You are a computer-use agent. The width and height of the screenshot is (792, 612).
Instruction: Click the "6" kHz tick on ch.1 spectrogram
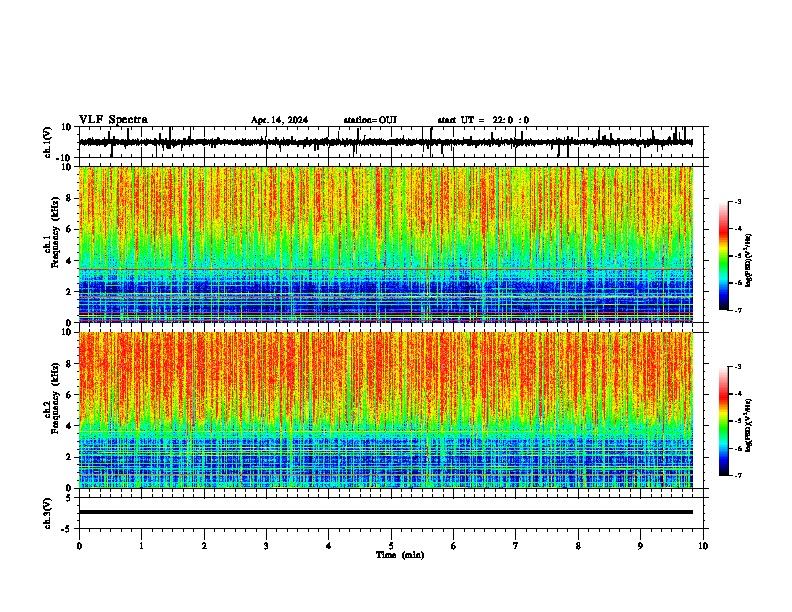click(x=70, y=229)
